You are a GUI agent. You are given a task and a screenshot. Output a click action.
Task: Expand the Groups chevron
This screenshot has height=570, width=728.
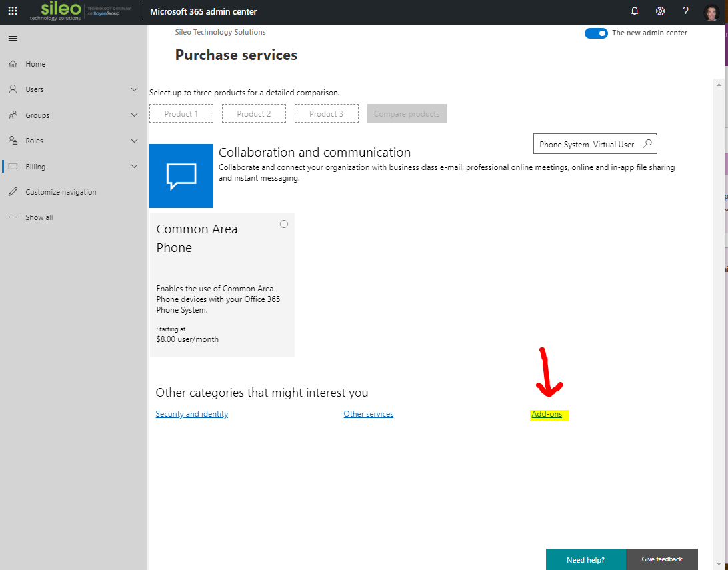click(134, 115)
